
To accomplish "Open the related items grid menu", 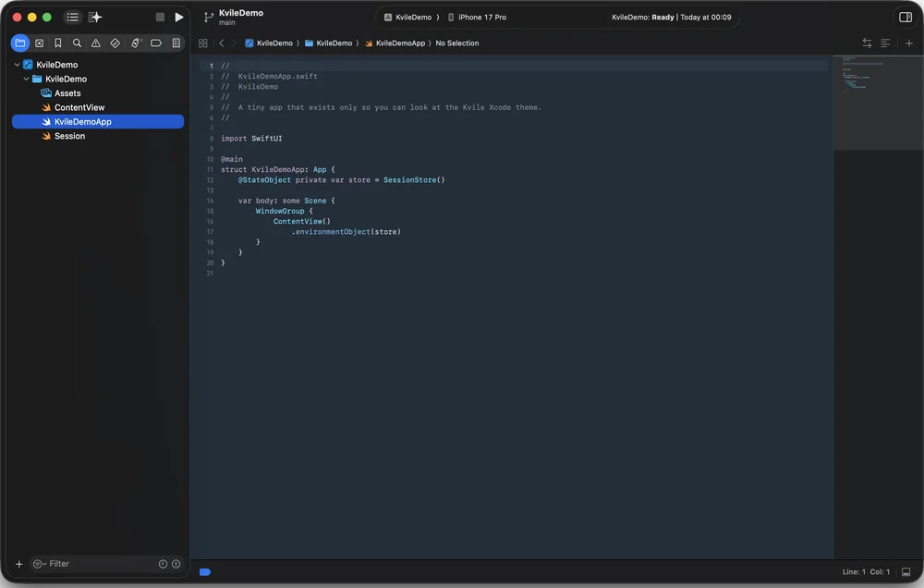I will (x=202, y=43).
